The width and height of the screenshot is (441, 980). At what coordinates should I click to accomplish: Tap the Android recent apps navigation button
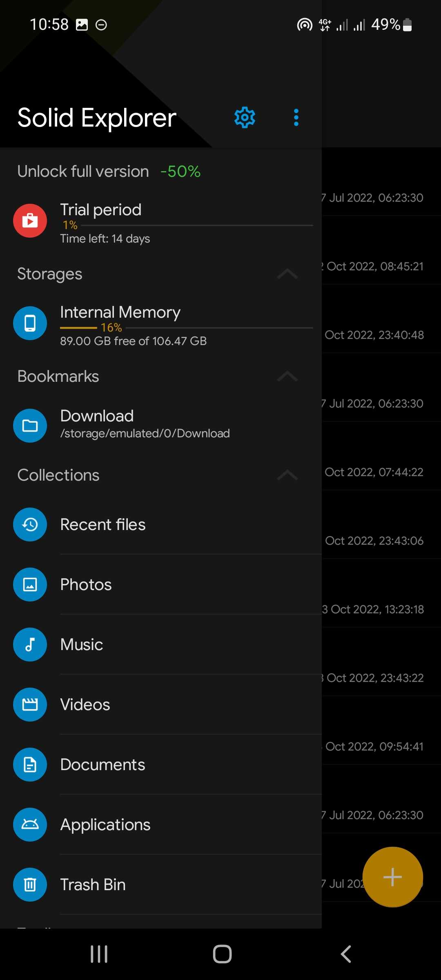99,954
